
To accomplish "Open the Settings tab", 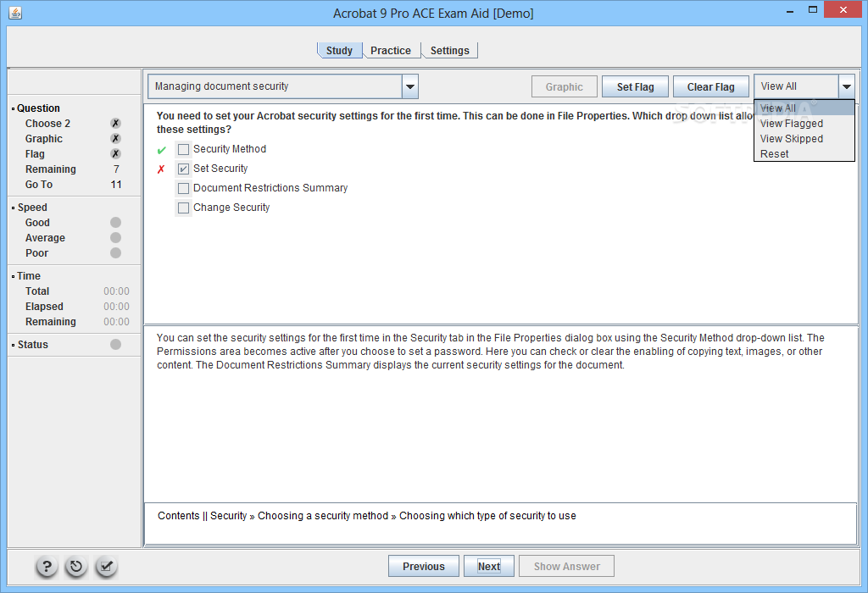I will point(449,50).
